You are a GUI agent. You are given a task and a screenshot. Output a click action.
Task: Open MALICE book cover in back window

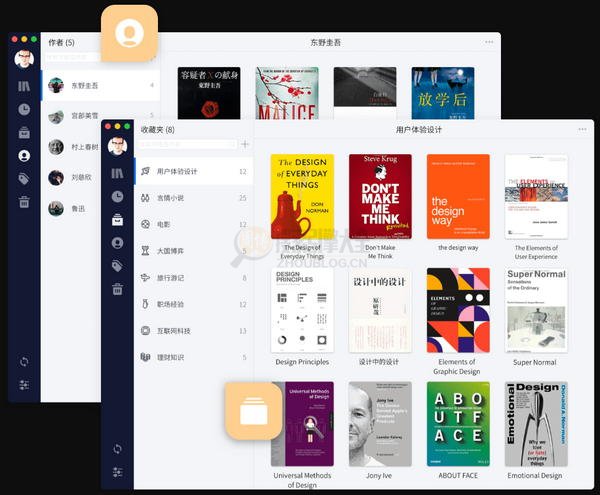[x=287, y=93]
